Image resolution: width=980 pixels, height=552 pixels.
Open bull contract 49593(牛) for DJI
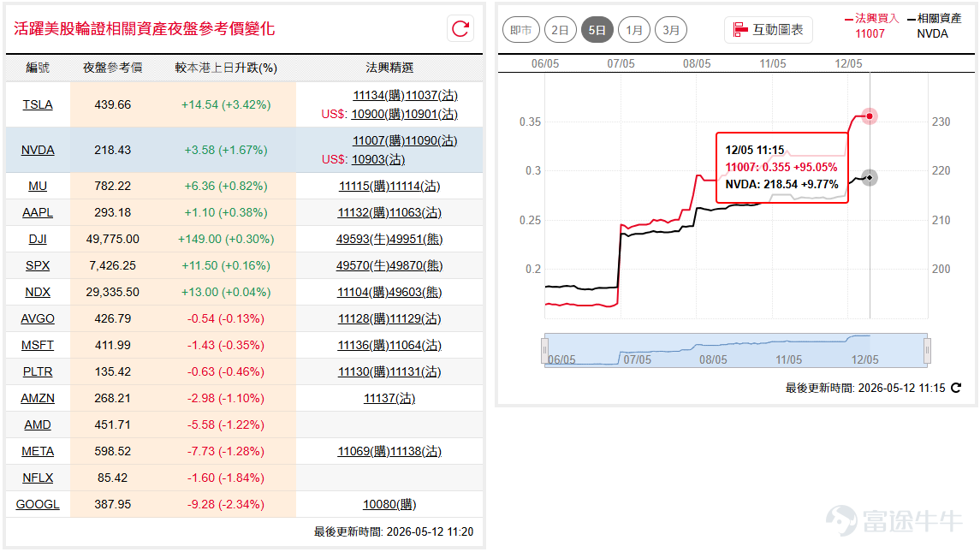point(363,239)
